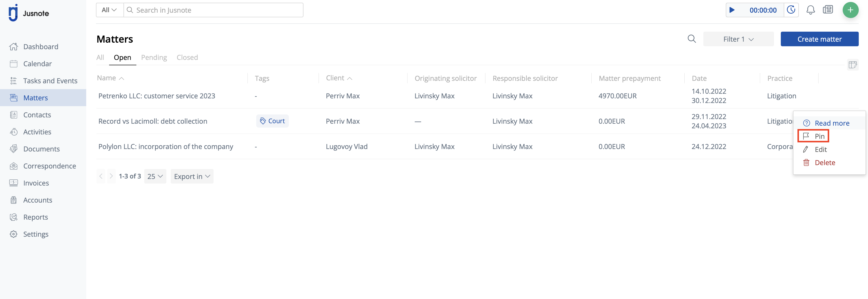The width and height of the screenshot is (868, 299).
Task: Click the Court tag
Action: 272,121
